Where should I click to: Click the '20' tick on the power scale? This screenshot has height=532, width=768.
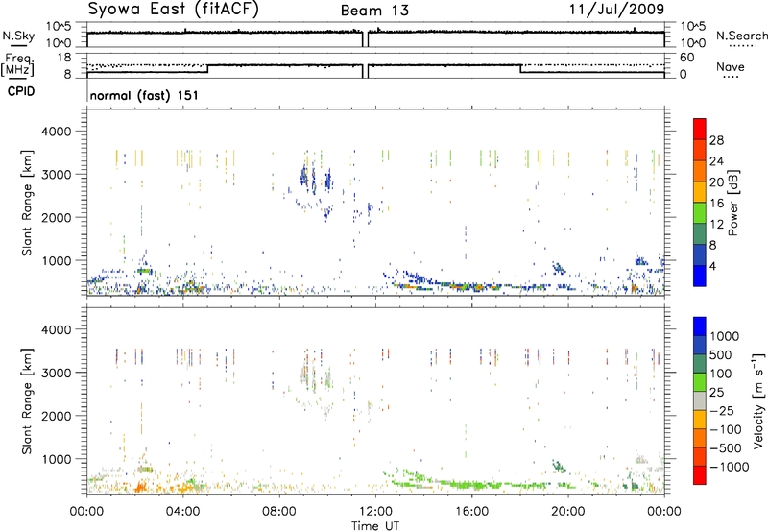point(716,182)
